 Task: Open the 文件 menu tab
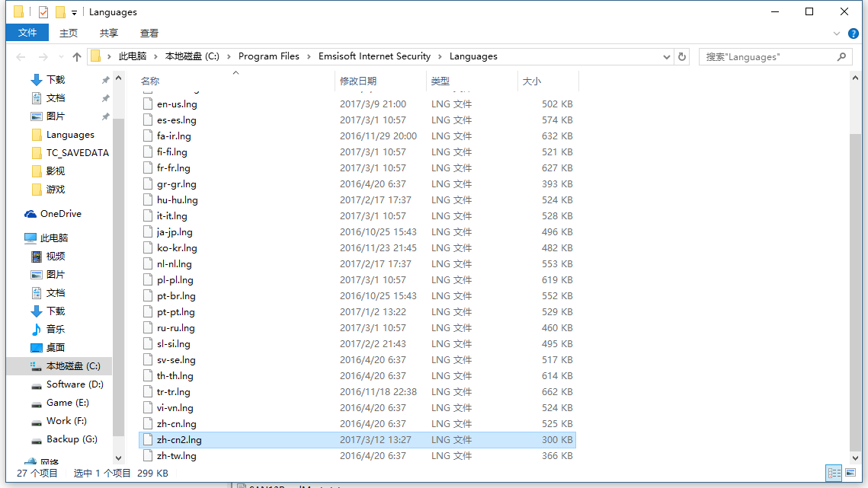click(27, 33)
